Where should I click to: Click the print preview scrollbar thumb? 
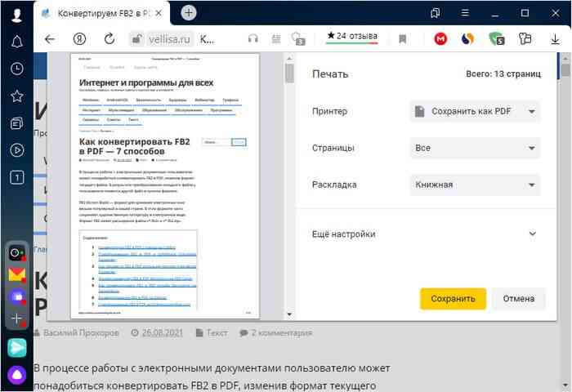(289, 73)
